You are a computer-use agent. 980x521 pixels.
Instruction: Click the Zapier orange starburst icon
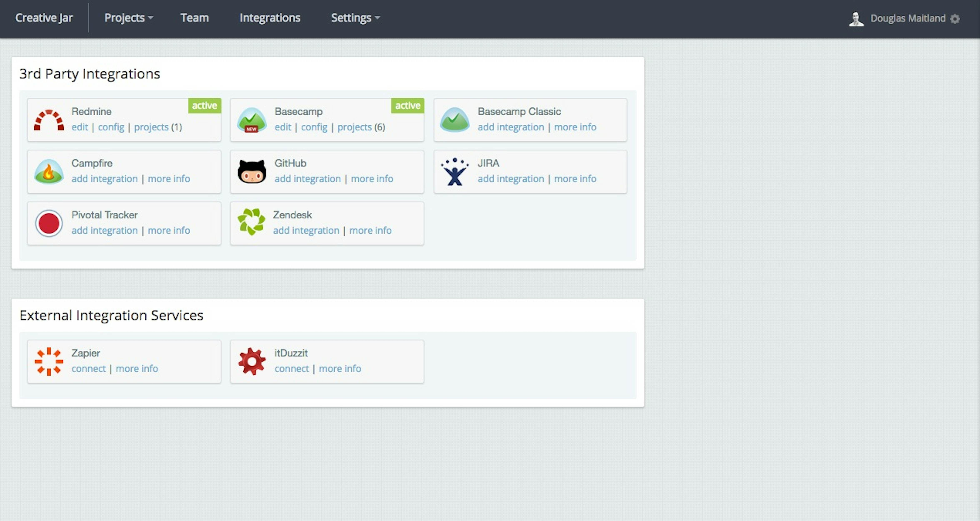(x=49, y=362)
